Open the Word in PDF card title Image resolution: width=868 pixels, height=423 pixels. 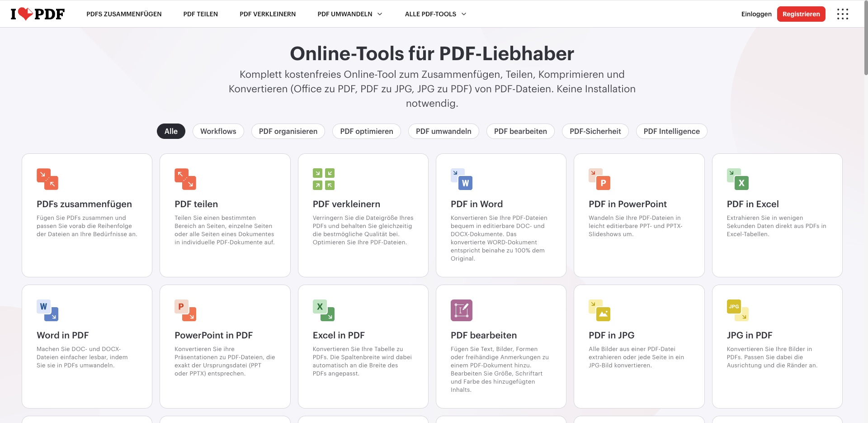click(x=62, y=335)
